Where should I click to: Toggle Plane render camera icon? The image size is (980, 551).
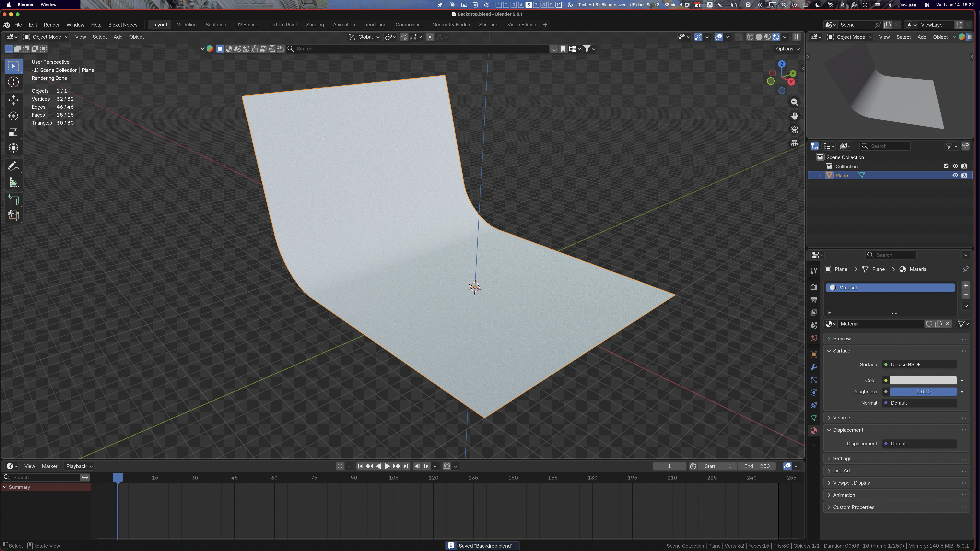(964, 175)
